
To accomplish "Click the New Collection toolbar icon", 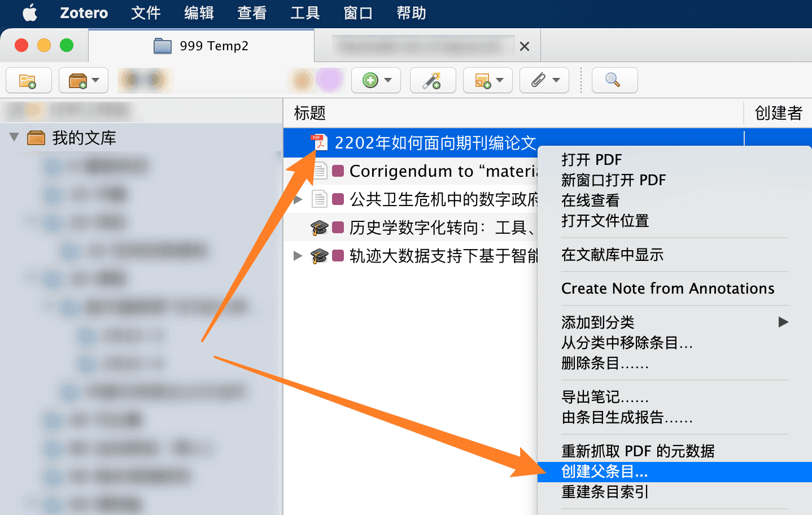I will coord(28,81).
